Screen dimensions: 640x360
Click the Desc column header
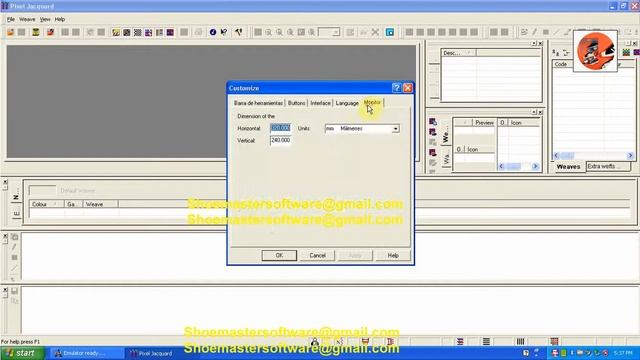click(x=458, y=53)
